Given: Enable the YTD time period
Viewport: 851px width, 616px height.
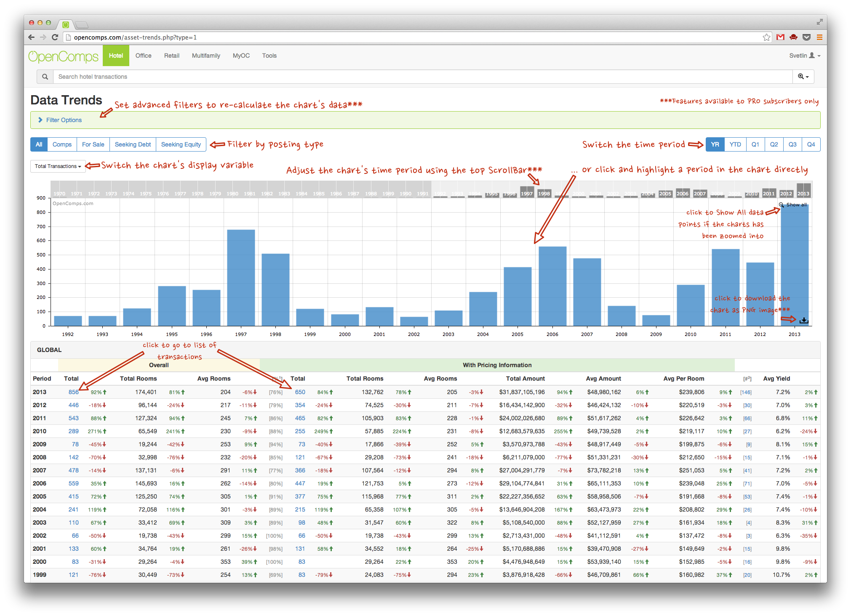Looking at the screenshot, I should click(735, 144).
